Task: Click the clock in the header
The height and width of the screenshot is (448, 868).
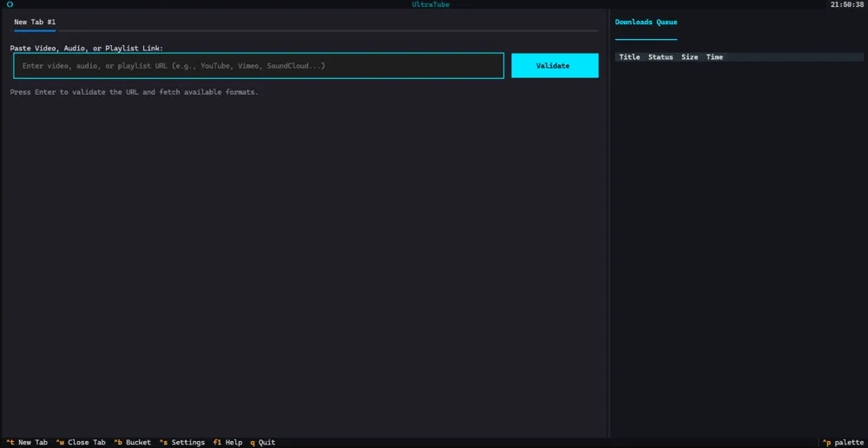Action: pyautogui.click(x=847, y=4)
